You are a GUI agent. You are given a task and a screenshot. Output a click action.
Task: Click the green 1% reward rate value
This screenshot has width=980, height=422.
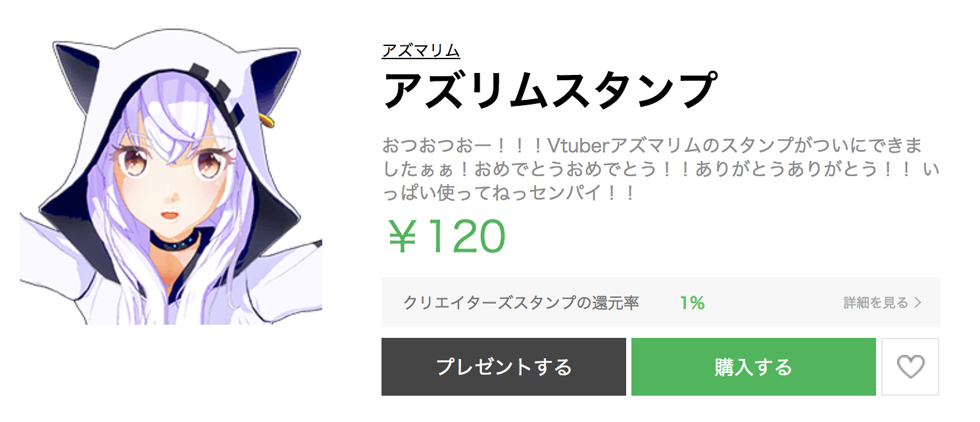pos(692,303)
